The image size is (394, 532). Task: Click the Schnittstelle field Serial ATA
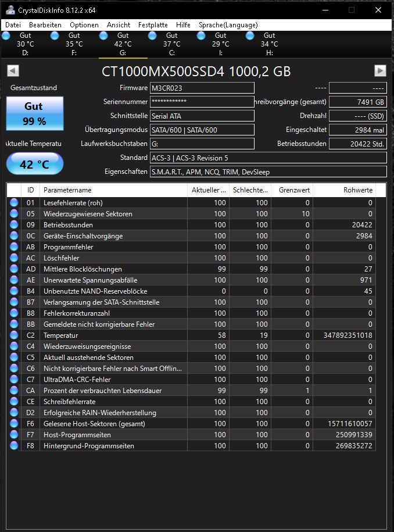[202, 116]
